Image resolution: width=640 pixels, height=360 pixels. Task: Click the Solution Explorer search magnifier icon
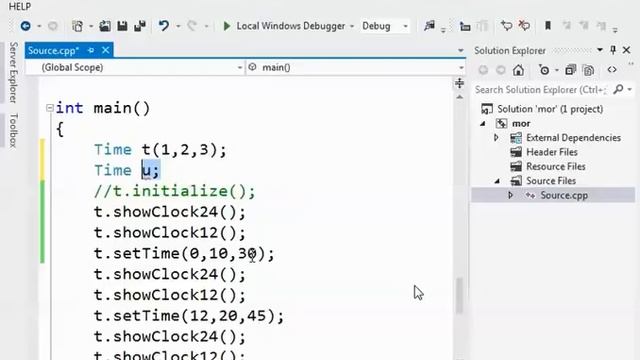[619, 89]
